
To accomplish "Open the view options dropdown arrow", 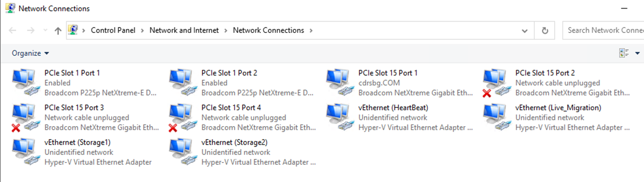I will pos(637,54).
